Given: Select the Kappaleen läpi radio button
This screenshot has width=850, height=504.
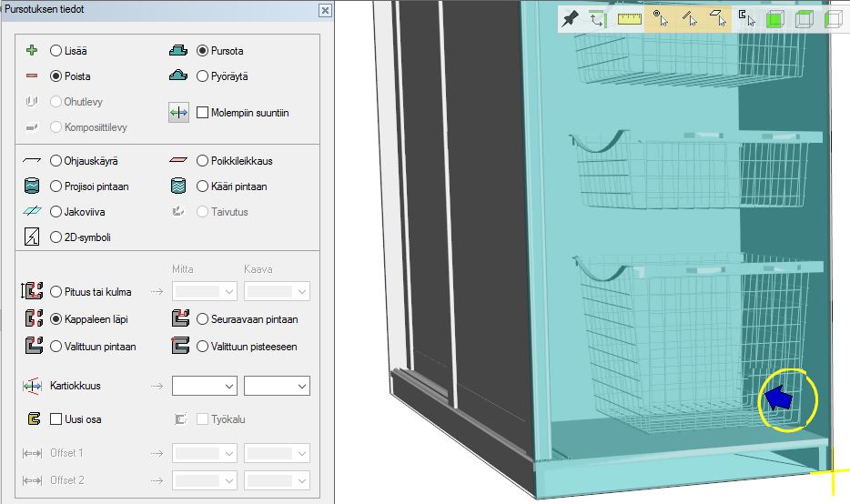Looking at the screenshot, I should tap(56, 319).
